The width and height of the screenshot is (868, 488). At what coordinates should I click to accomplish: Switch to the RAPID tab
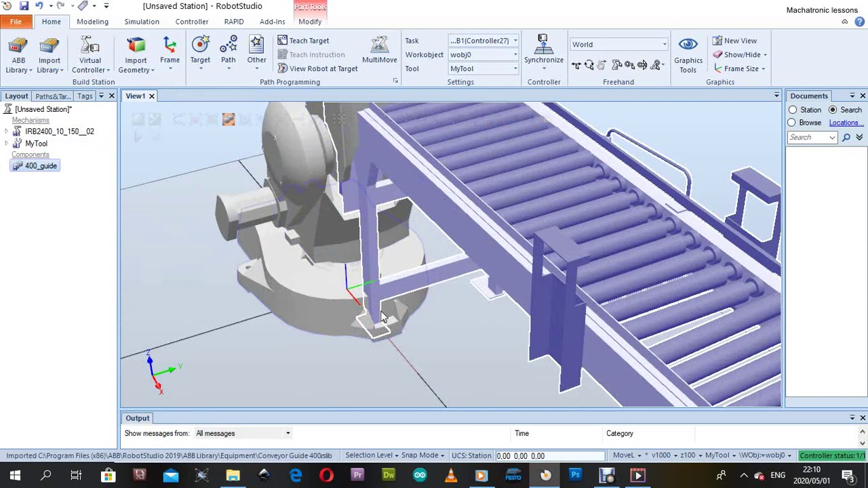pyautogui.click(x=234, y=22)
